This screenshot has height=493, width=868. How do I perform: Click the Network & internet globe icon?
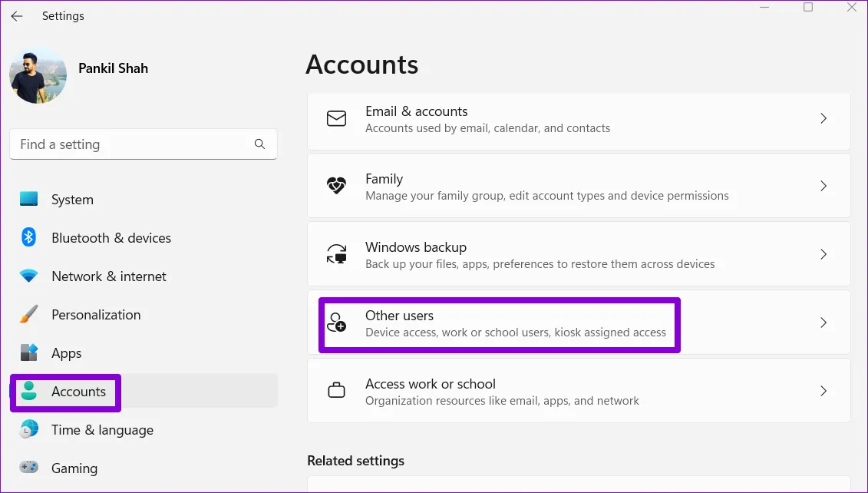[28, 276]
